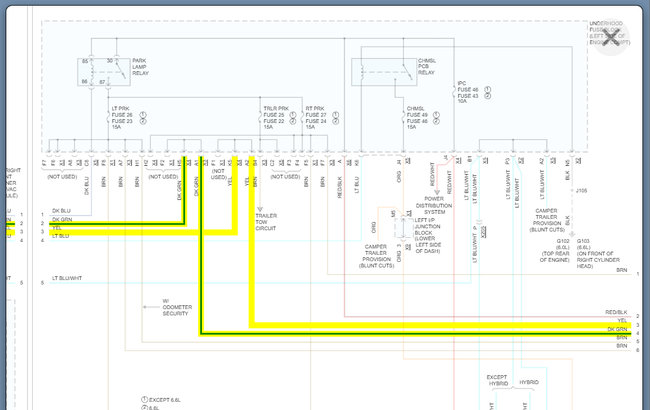Click the DK GRN label at left pin 2

click(62, 220)
